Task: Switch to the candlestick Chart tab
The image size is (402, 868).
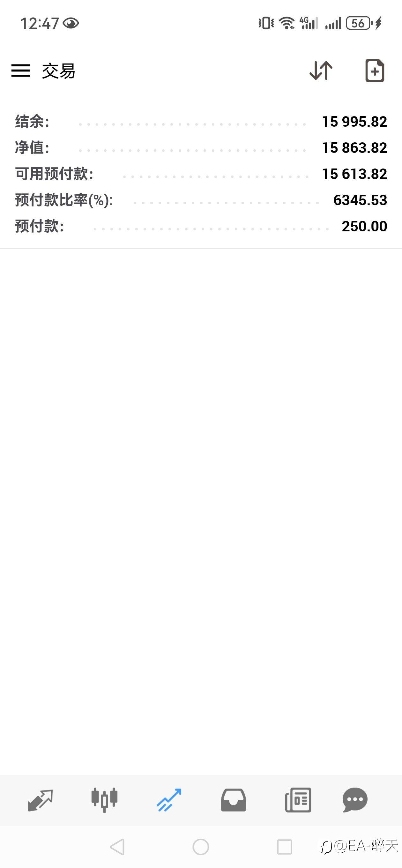Action: tap(104, 800)
